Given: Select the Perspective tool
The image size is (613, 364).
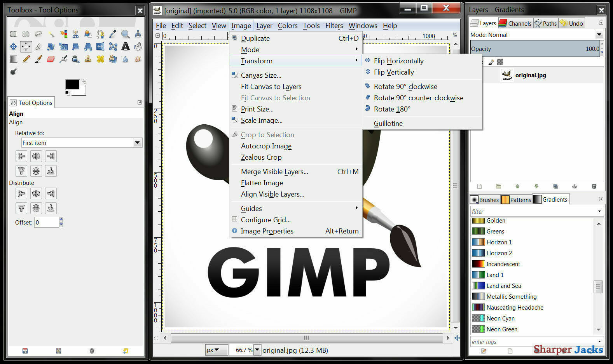Looking at the screenshot, I should 88,47.
